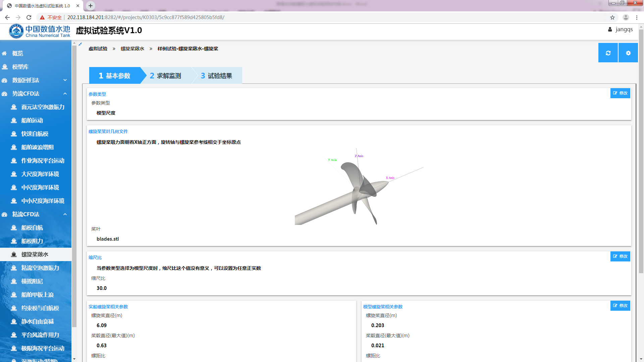Screen dimensions: 644x362
Task: Click the blue refresh icon button
Action: (x=608, y=53)
